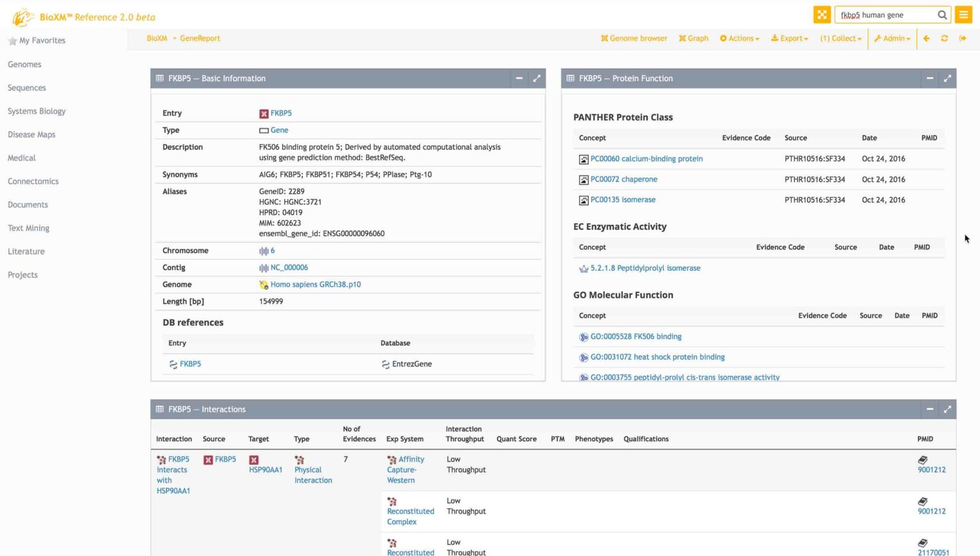Click the search magnifier icon
Screen dimensions: 980x556
coord(942,14)
